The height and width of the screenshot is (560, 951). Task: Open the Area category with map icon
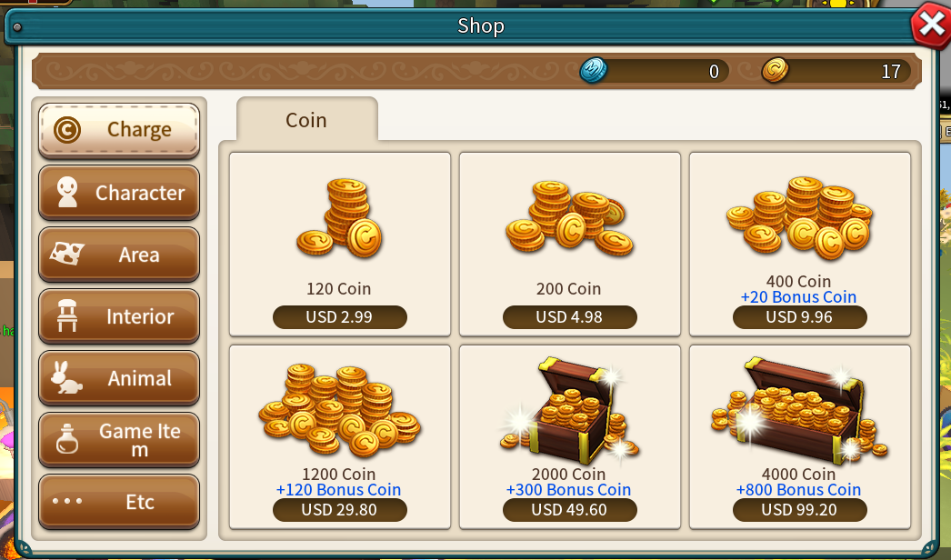click(119, 255)
